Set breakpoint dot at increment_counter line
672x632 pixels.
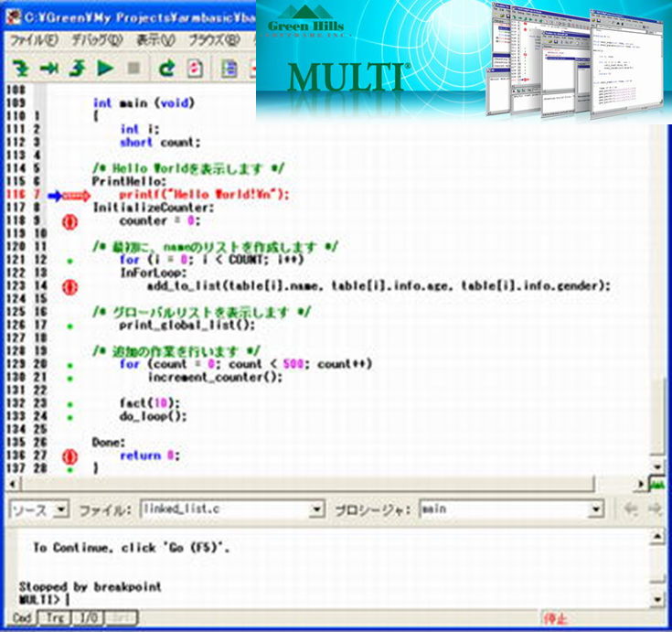coord(70,379)
